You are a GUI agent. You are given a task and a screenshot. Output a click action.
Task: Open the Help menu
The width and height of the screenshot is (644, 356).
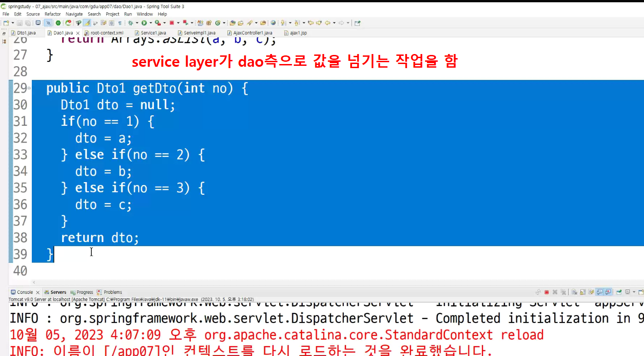click(x=162, y=14)
